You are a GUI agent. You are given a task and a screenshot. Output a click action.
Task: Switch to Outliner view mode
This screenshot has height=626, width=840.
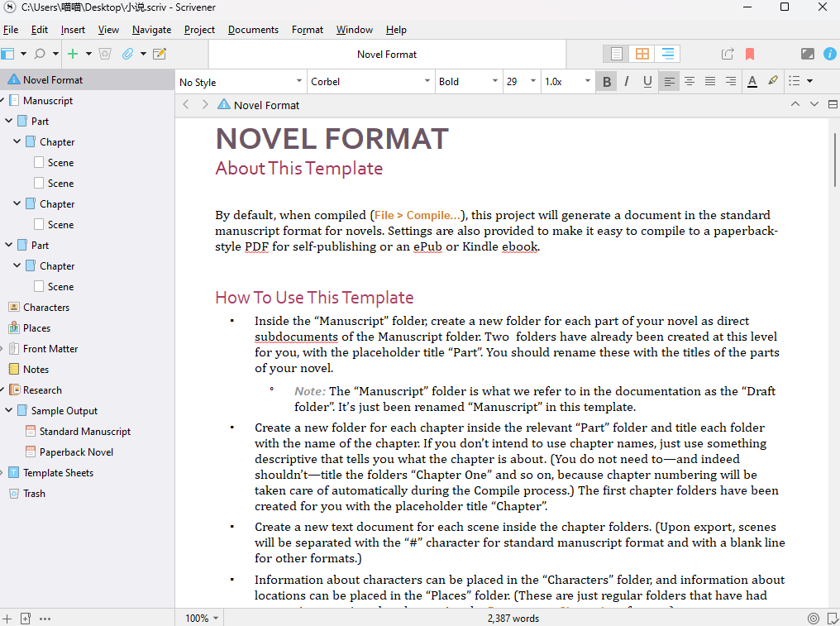(668, 53)
